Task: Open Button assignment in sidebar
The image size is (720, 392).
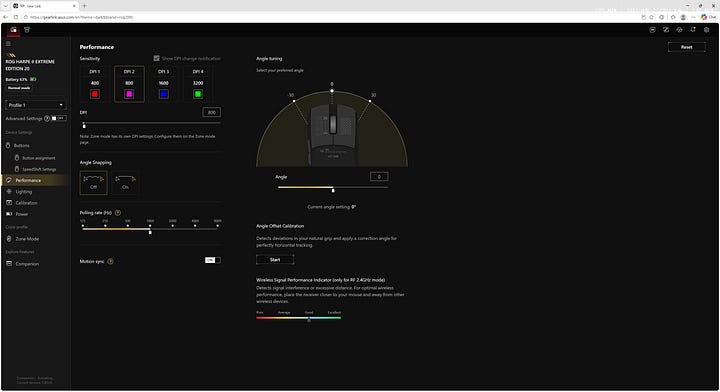Action: click(x=39, y=158)
